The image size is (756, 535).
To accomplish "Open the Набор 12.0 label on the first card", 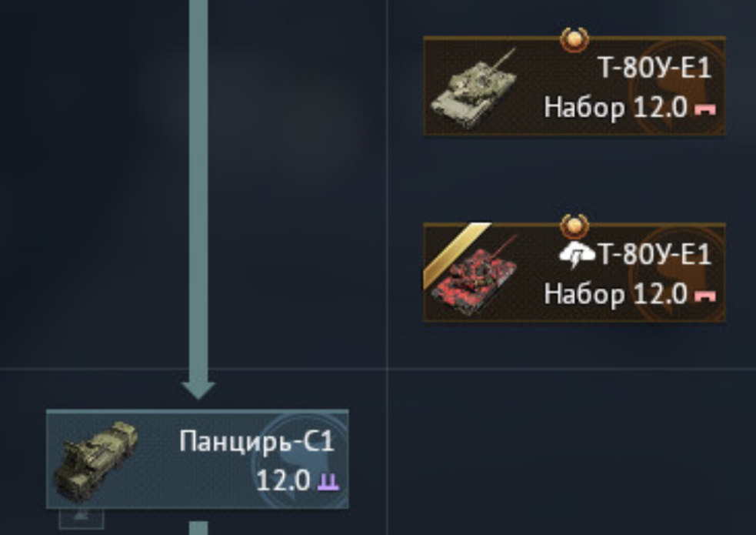I will [x=615, y=107].
